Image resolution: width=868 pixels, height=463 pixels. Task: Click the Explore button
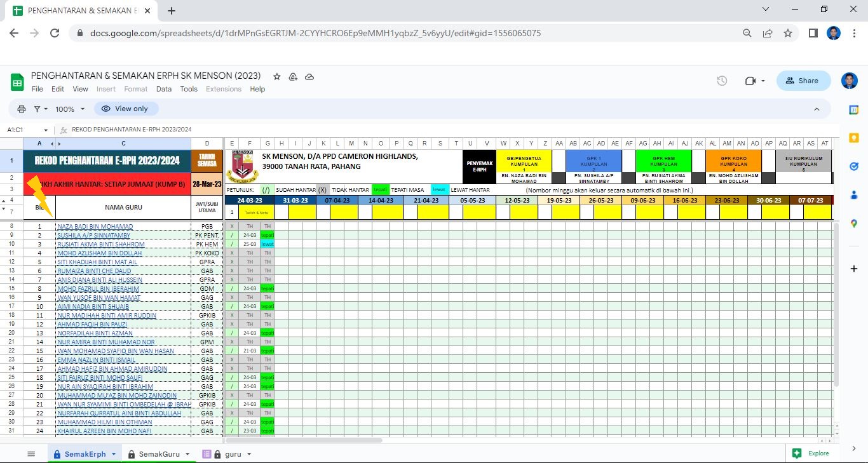(811, 453)
